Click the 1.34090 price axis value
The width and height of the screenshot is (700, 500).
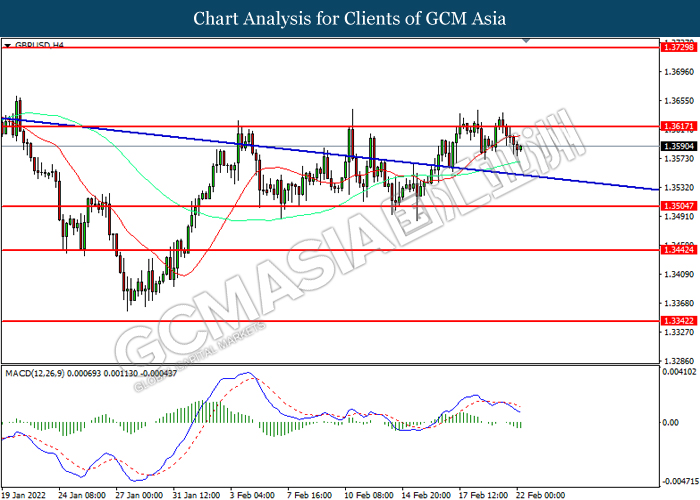point(679,274)
